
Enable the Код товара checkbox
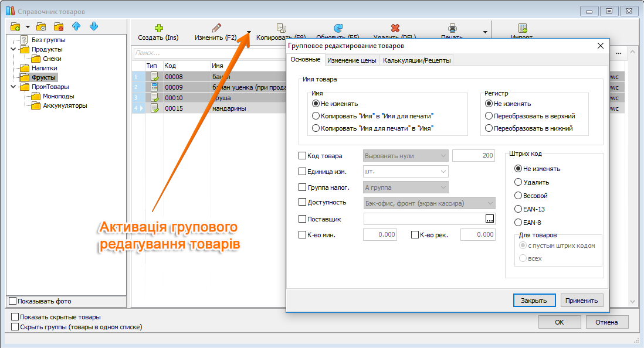click(302, 156)
